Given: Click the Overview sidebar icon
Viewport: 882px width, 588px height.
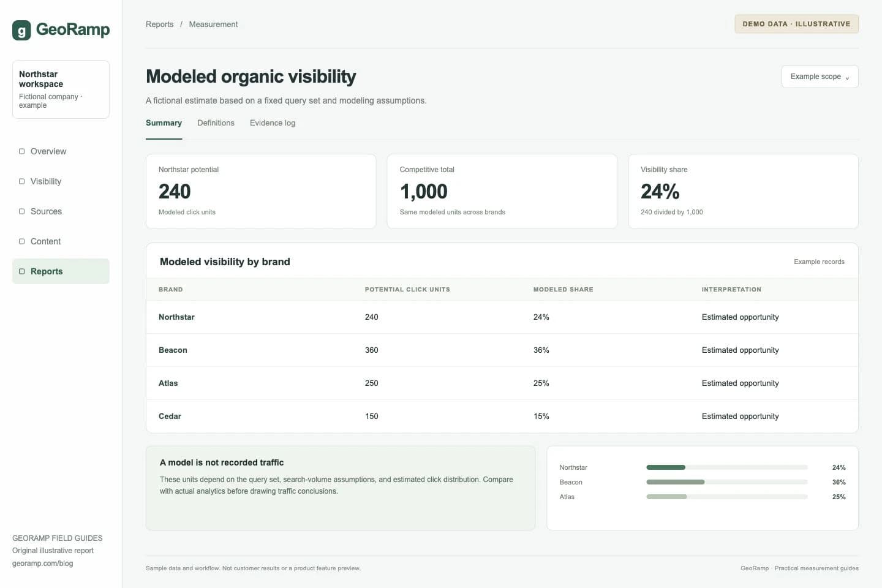Looking at the screenshot, I should coord(22,151).
